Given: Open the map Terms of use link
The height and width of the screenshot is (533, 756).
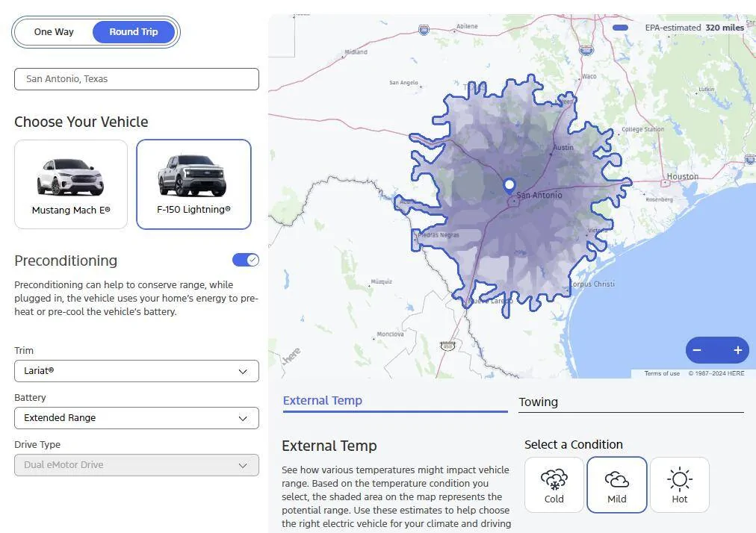Looking at the screenshot, I should 662,373.
